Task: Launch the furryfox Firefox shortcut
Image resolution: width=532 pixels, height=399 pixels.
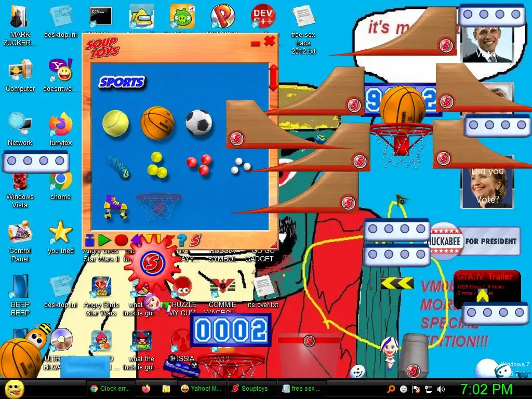Action: pyautogui.click(x=61, y=129)
